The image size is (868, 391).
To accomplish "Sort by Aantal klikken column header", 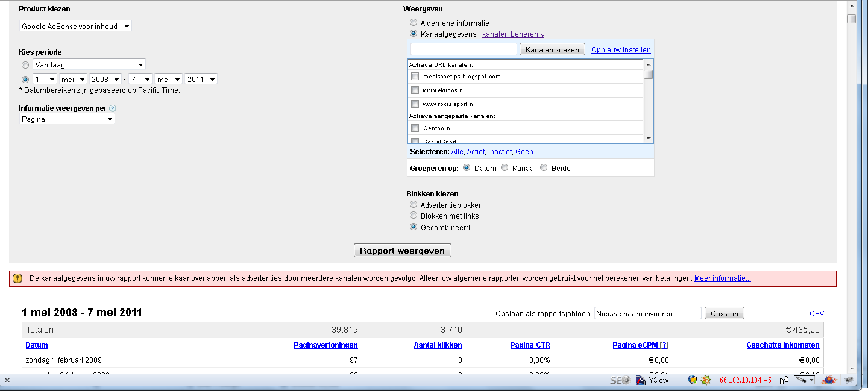I will click(438, 345).
